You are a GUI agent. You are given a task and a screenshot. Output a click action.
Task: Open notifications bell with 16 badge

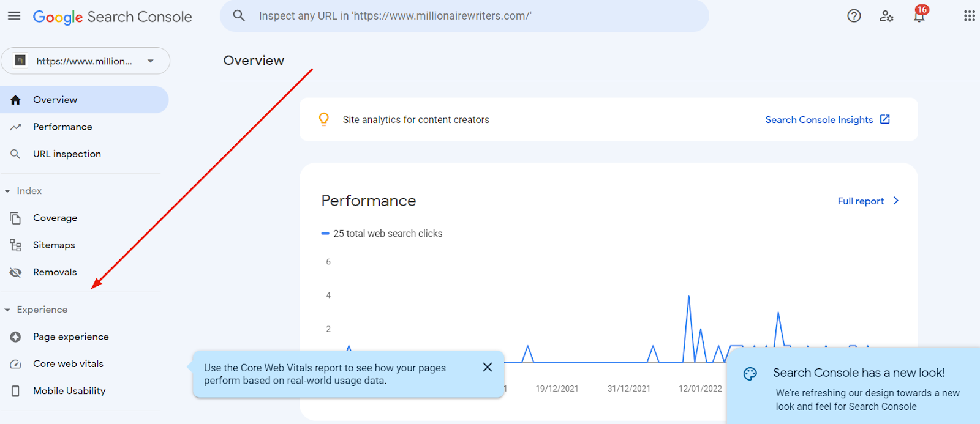(919, 15)
